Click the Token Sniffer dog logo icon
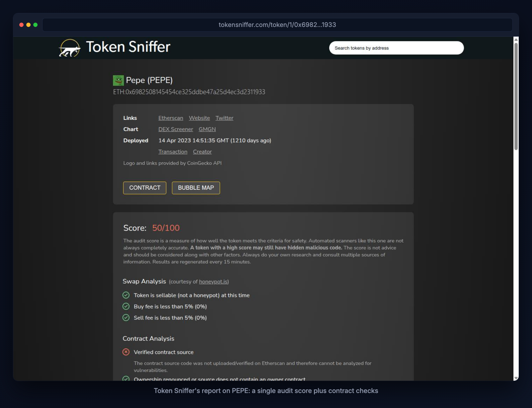 point(69,48)
